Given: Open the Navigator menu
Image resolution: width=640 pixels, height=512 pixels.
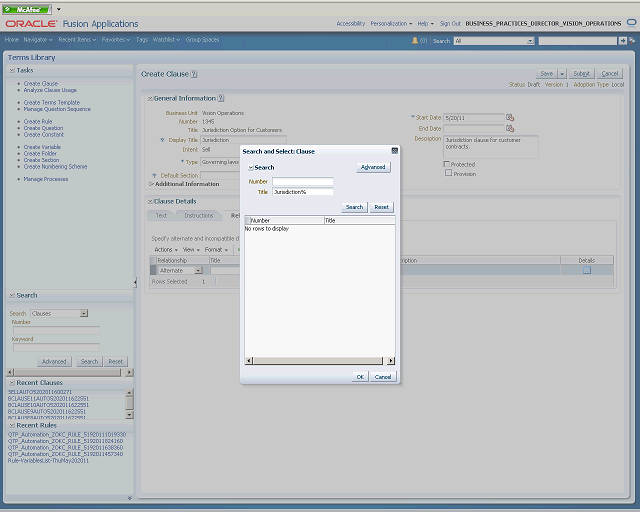Looking at the screenshot, I should [38, 40].
